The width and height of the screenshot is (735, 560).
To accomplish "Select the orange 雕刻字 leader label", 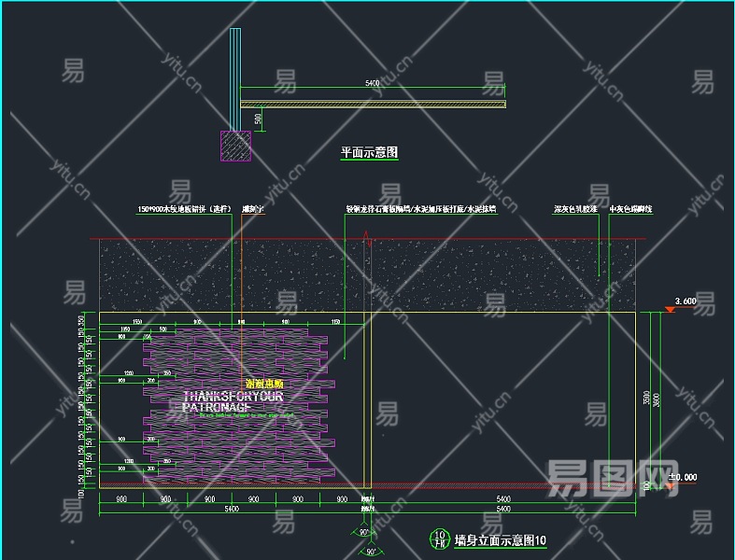I will [253, 209].
